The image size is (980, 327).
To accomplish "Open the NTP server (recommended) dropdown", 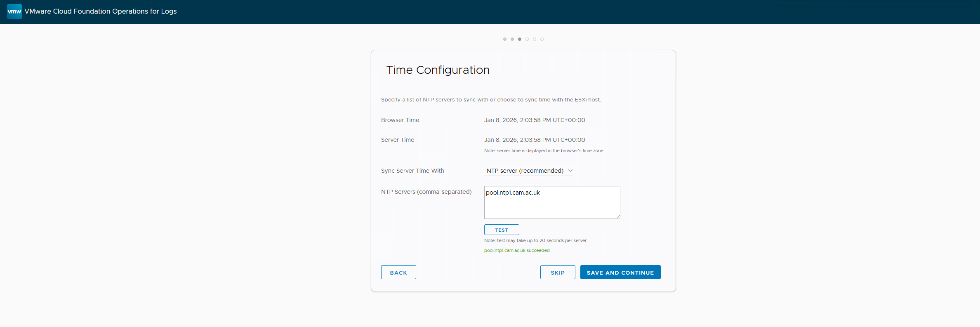I will [x=525, y=171].
